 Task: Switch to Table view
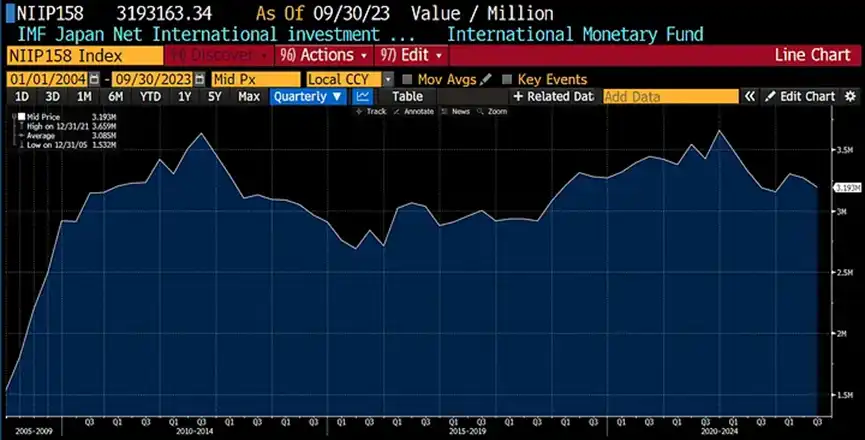pyautogui.click(x=407, y=97)
